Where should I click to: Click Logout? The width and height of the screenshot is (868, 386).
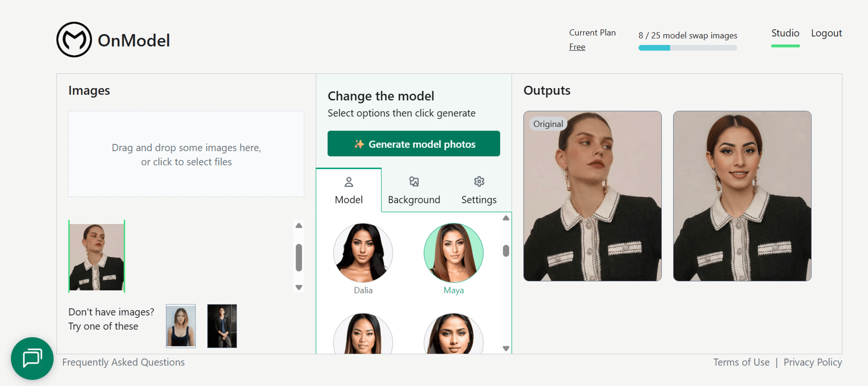pos(826,33)
